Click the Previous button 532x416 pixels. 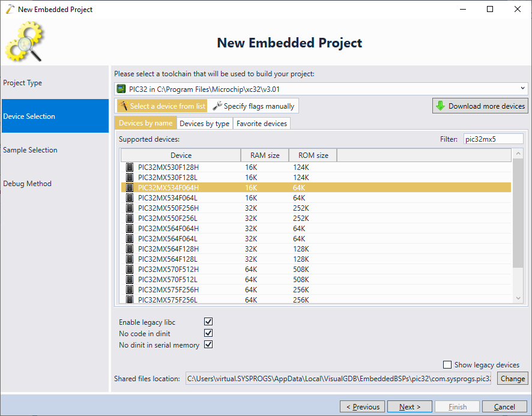click(x=362, y=406)
